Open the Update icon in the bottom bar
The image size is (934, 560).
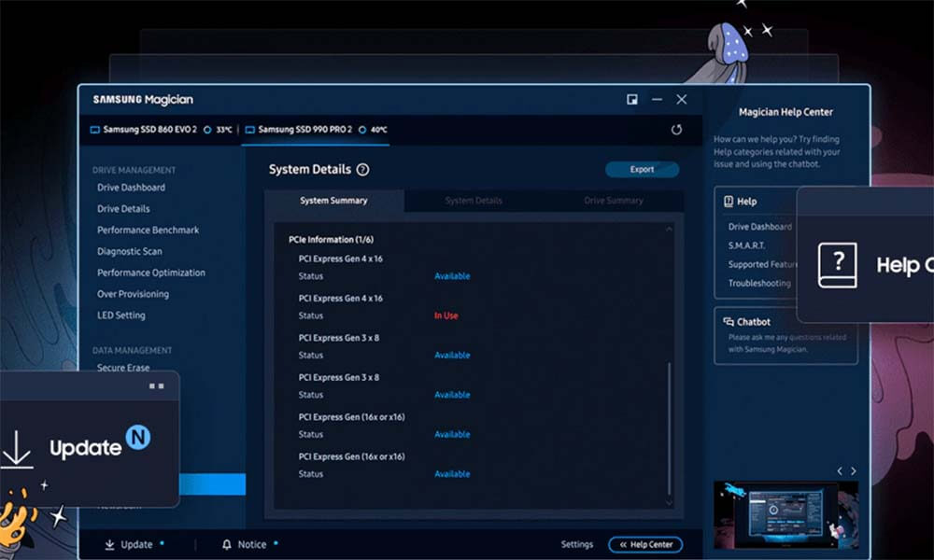coord(111,544)
